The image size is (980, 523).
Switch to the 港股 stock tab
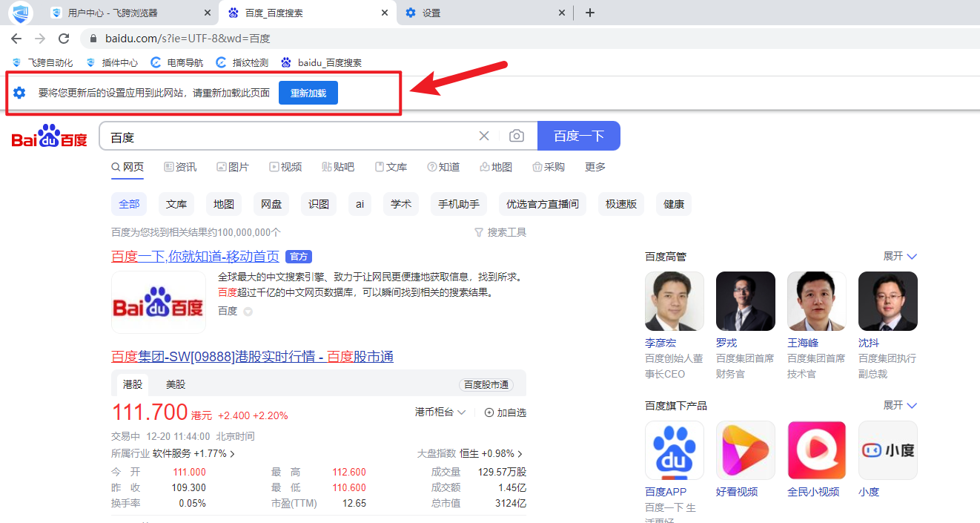[x=133, y=384]
